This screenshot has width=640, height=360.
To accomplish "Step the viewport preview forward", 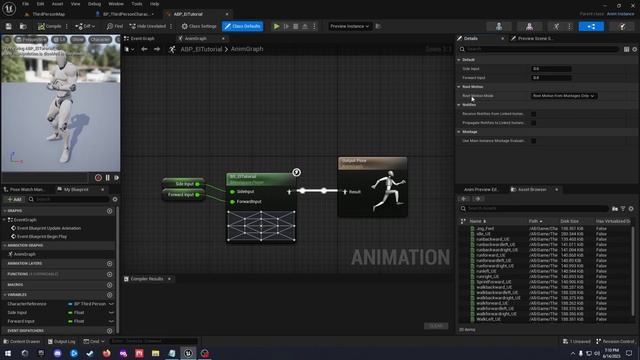I will pyautogui.click(x=117, y=178).
